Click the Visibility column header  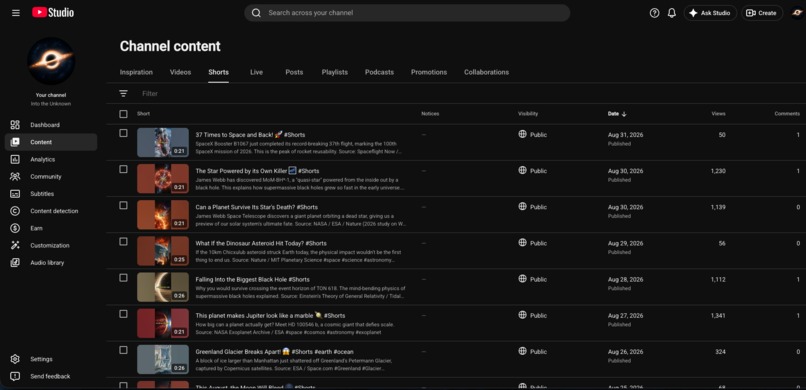tap(528, 114)
